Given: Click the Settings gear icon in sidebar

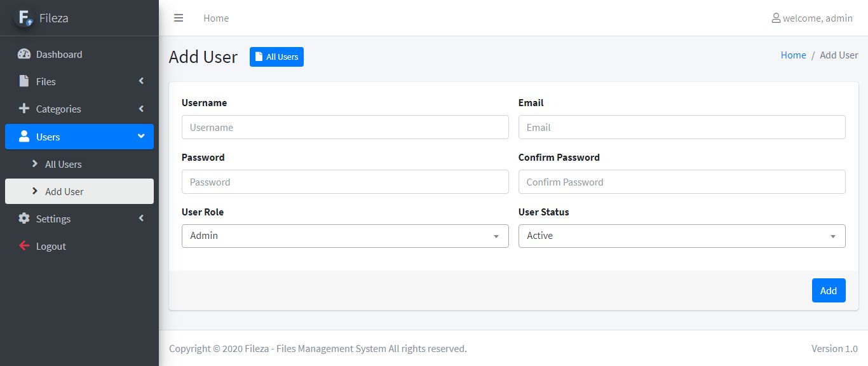Looking at the screenshot, I should coord(24,219).
